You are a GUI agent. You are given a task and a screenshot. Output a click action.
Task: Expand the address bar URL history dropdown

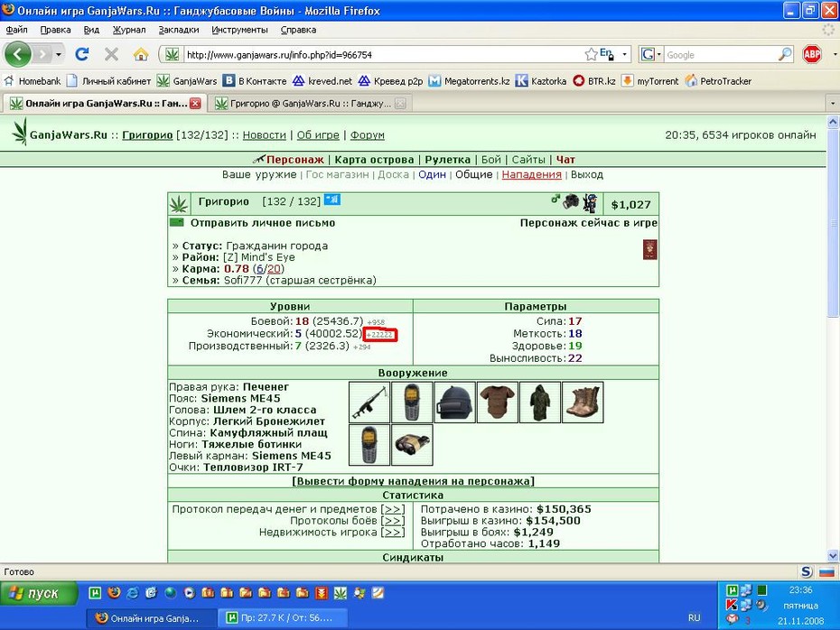pyautogui.click(x=624, y=54)
